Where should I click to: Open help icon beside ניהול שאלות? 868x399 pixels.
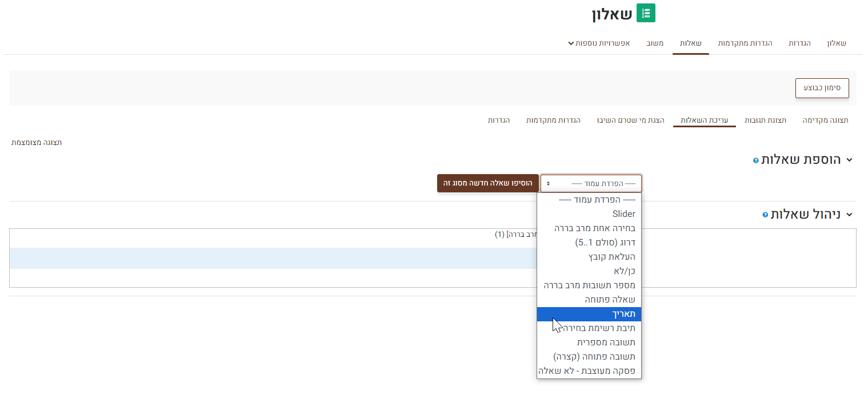coord(765,215)
